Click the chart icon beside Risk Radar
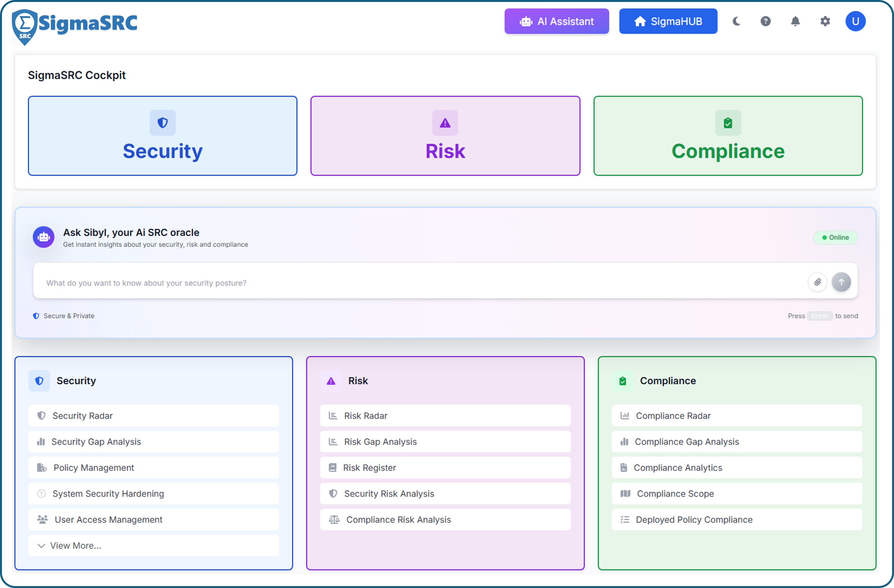 (333, 416)
